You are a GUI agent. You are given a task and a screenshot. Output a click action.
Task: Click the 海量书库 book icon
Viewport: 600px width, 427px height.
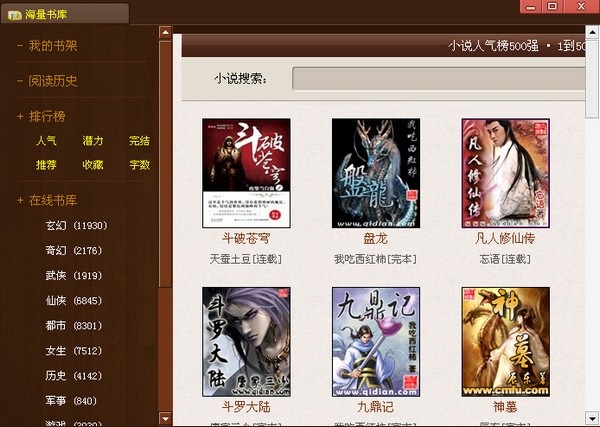click(x=15, y=15)
